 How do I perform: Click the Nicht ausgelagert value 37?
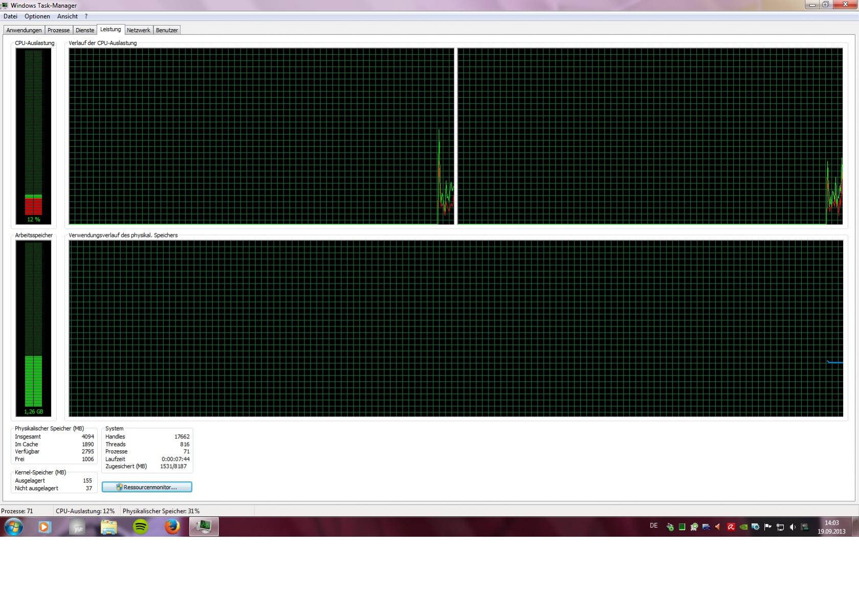[89, 489]
